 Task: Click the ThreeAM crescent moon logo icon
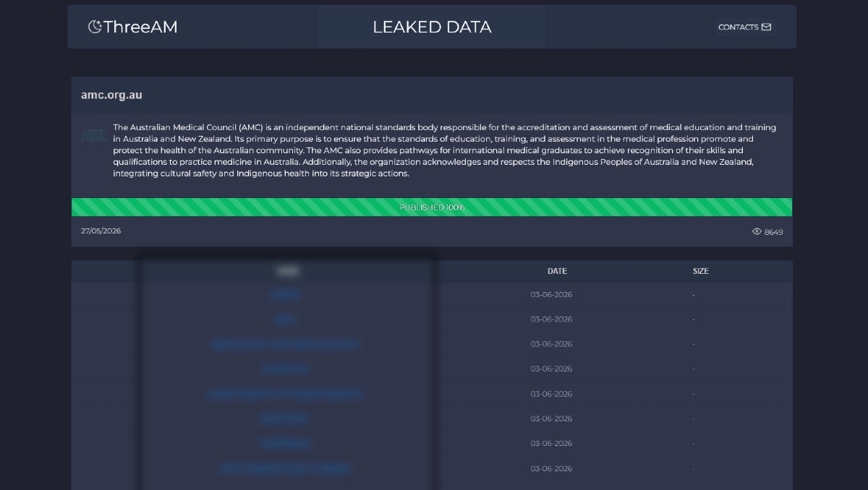95,27
